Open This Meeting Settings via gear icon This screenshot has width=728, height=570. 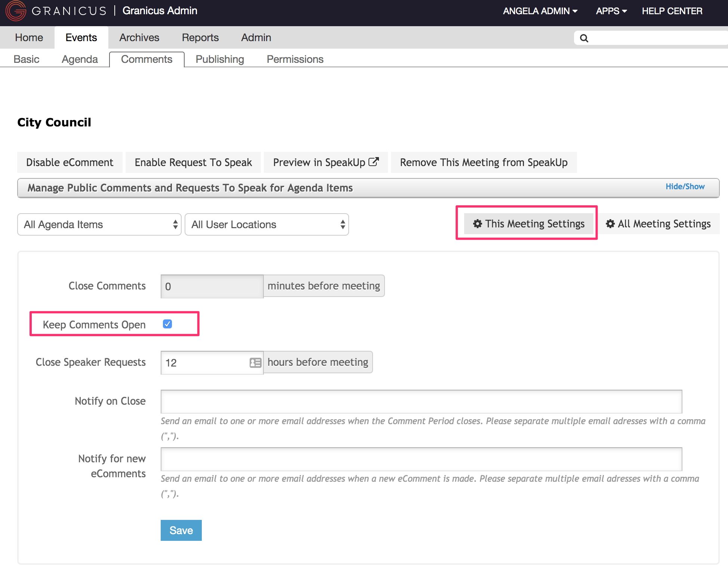pos(477,224)
